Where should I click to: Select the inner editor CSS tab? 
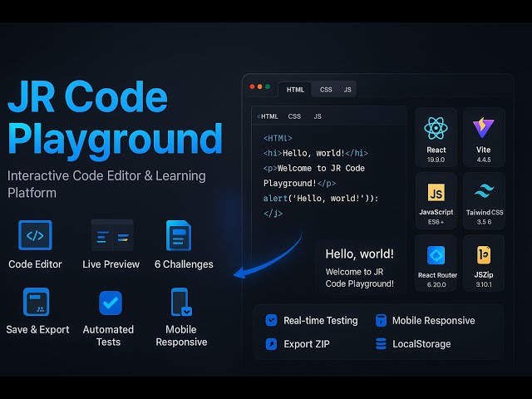coord(294,116)
